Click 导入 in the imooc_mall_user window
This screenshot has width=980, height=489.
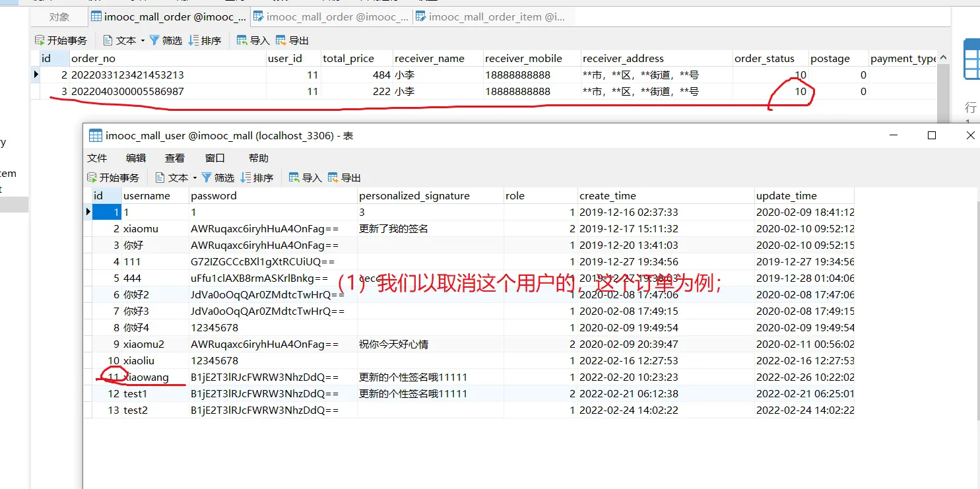click(305, 178)
